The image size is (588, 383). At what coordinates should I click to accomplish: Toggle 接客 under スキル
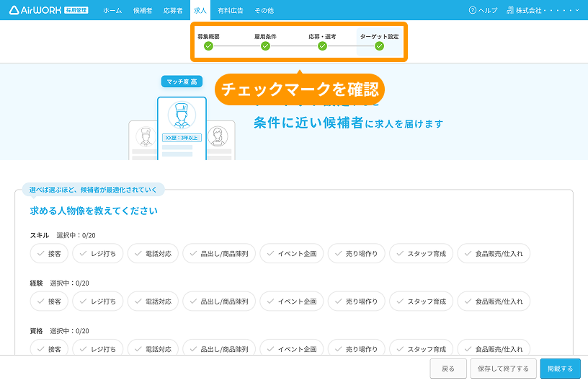[49, 253]
